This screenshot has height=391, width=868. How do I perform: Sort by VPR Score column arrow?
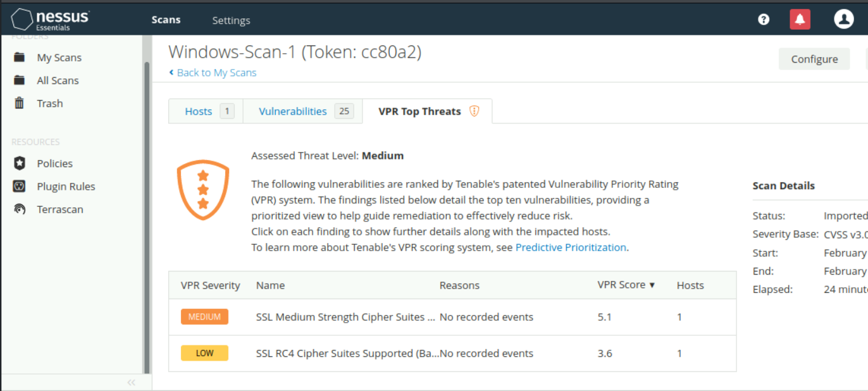point(652,285)
